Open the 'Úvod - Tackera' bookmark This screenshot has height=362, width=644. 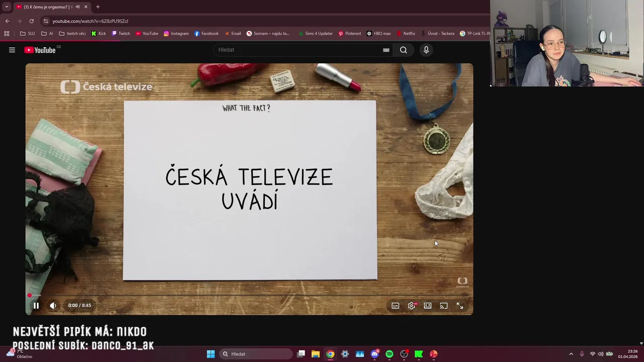pos(437,34)
